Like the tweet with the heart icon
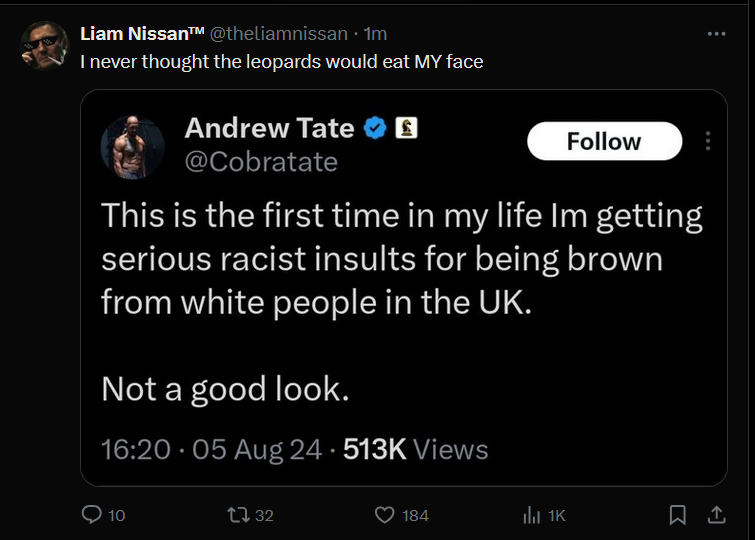The image size is (755, 540). tap(385, 515)
